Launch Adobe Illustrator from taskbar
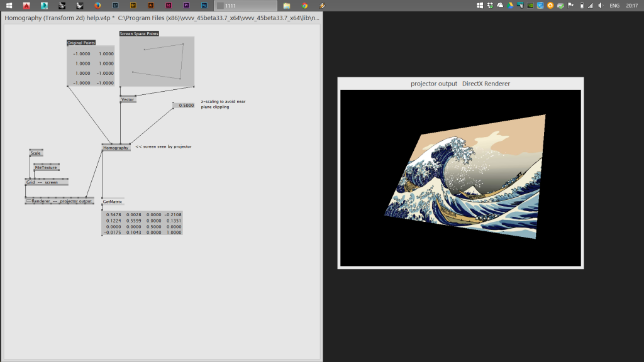Viewport: 644px width, 362px height. 151,6
